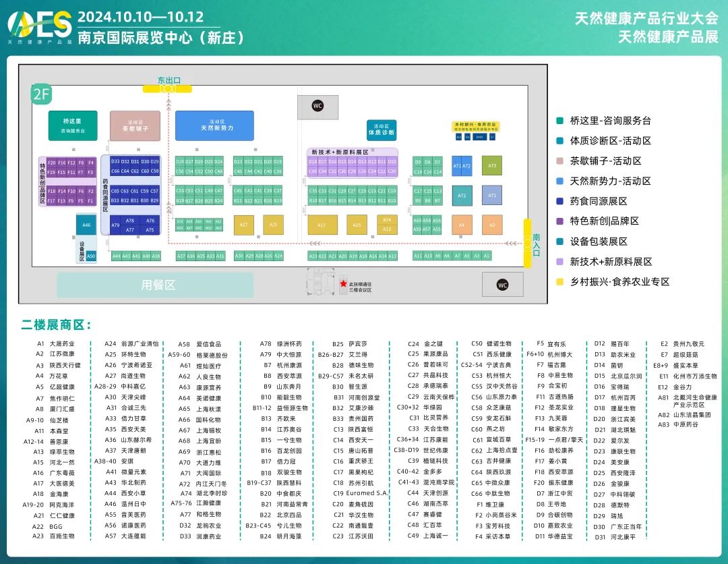This screenshot has width=728, height=564.
Task: Click the exhibitor entry A78 绿洲怀药
Action: (x=281, y=344)
